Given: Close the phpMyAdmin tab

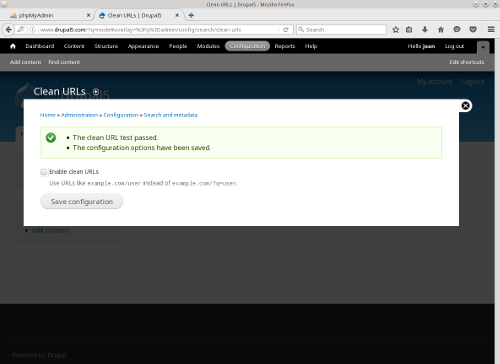Looking at the screenshot, I should 88,15.
